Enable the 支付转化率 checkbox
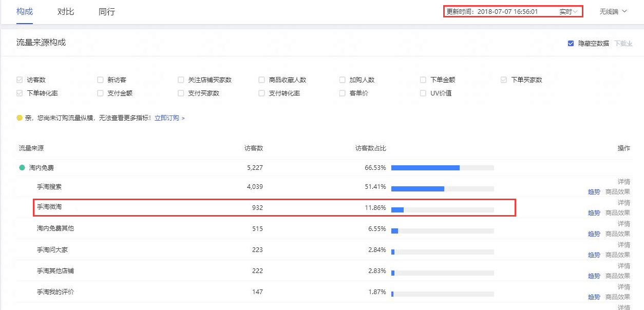The image size is (644, 310). coord(262,93)
